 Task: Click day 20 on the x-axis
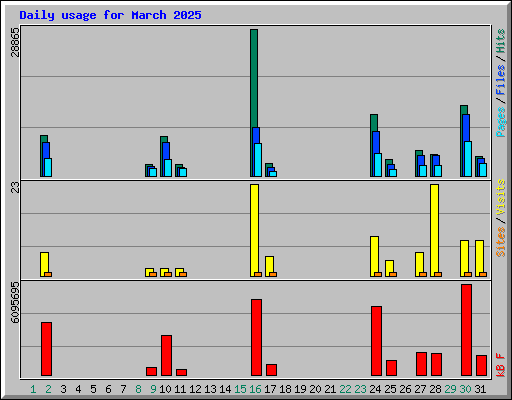pyautogui.click(x=315, y=389)
